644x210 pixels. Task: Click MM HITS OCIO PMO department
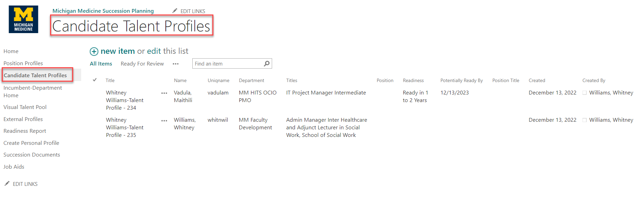[258, 97]
